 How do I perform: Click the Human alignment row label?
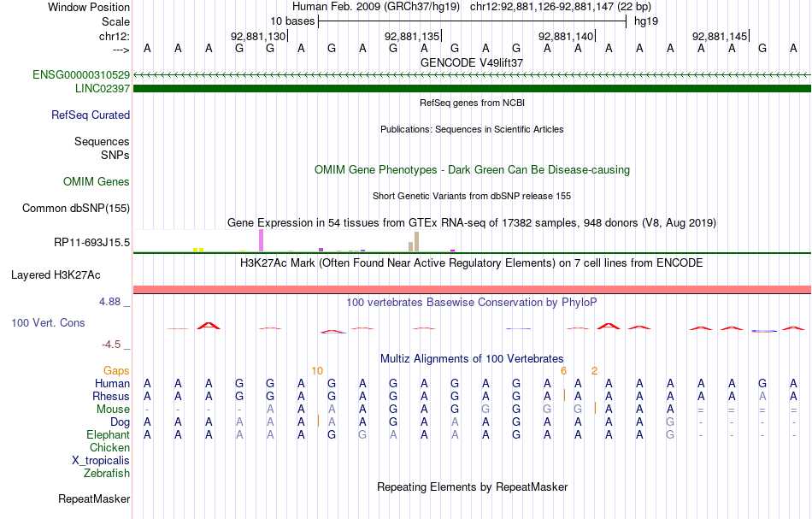pos(112,383)
